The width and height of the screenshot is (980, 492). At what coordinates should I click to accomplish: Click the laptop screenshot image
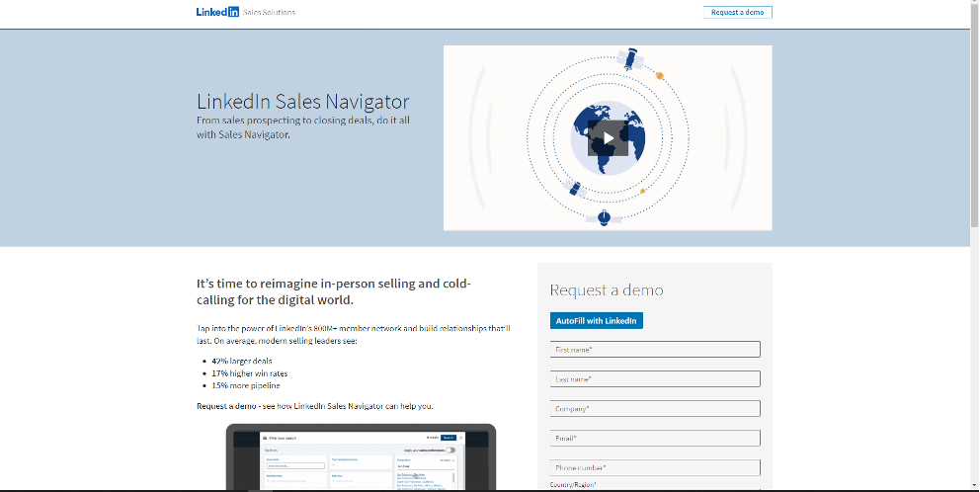tap(361, 457)
